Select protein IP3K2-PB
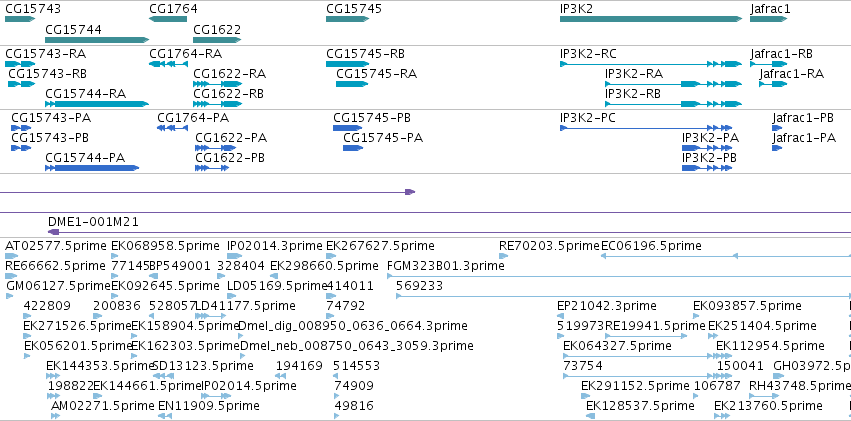Screen dimensions: 851x421 (x=708, y=168)
